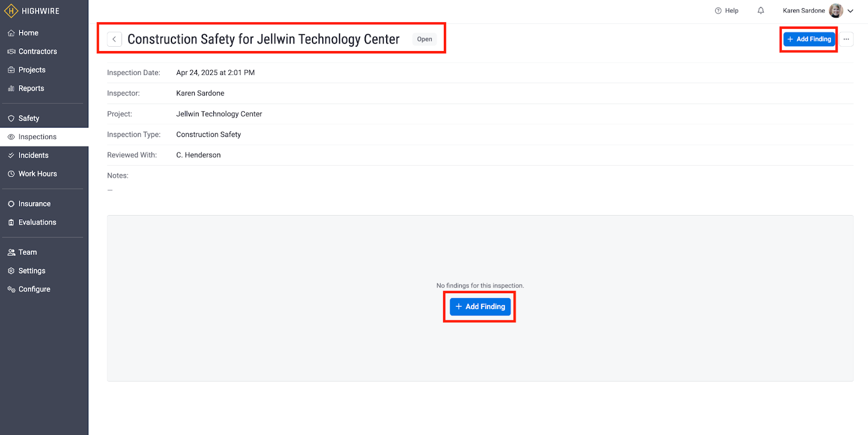Go to Projects in the sidebar
This screenshot has width=868, height=435.
click(x=44, y=70)
